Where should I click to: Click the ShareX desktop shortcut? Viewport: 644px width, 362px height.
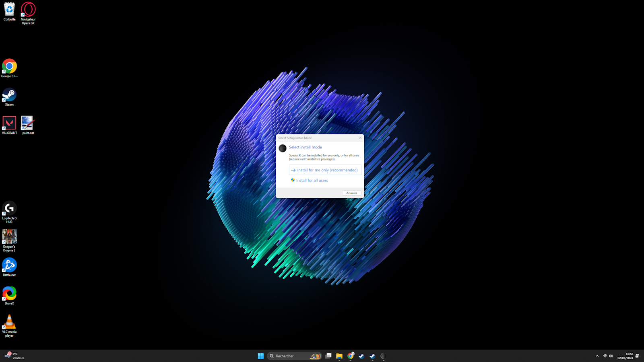click(9, 295)
